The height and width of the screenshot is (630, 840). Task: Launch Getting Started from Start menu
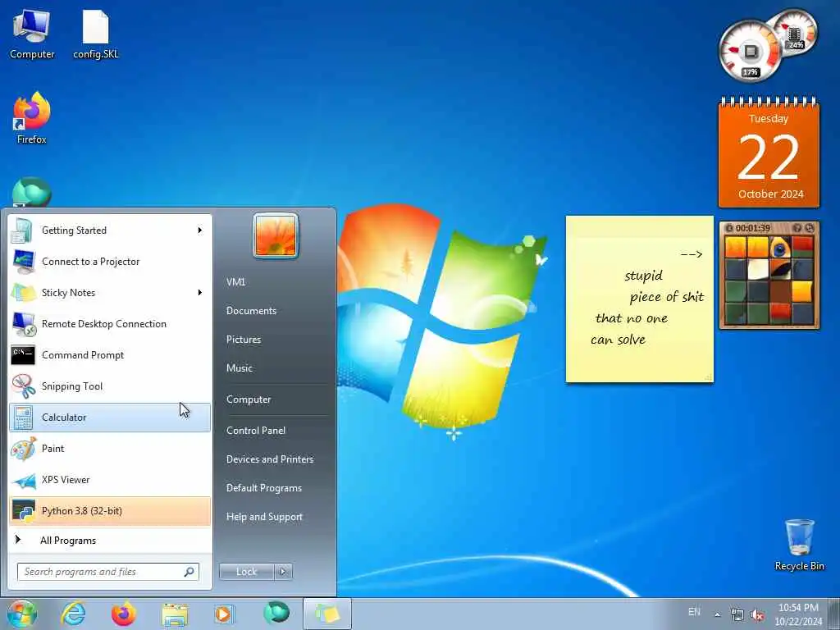click(110, 231)
